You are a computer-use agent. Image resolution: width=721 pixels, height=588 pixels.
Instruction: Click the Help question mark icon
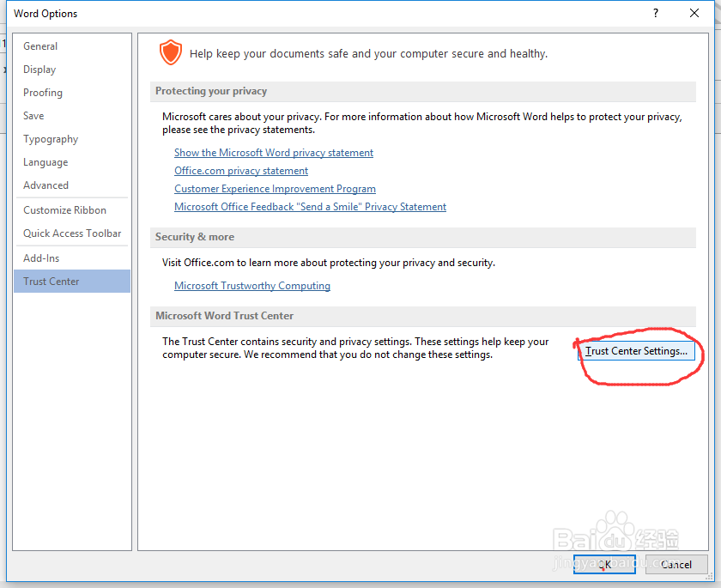(x=656, y=14)
